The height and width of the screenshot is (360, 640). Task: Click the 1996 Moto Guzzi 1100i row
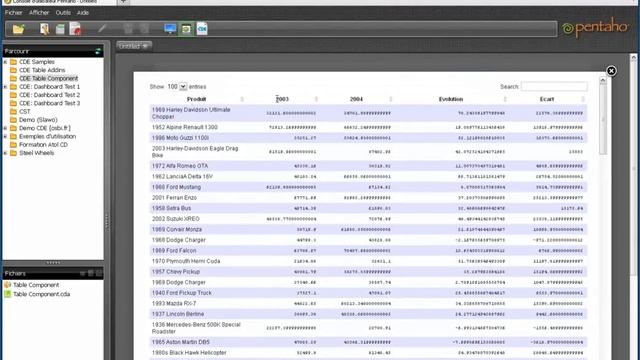(x=368, y=138)
